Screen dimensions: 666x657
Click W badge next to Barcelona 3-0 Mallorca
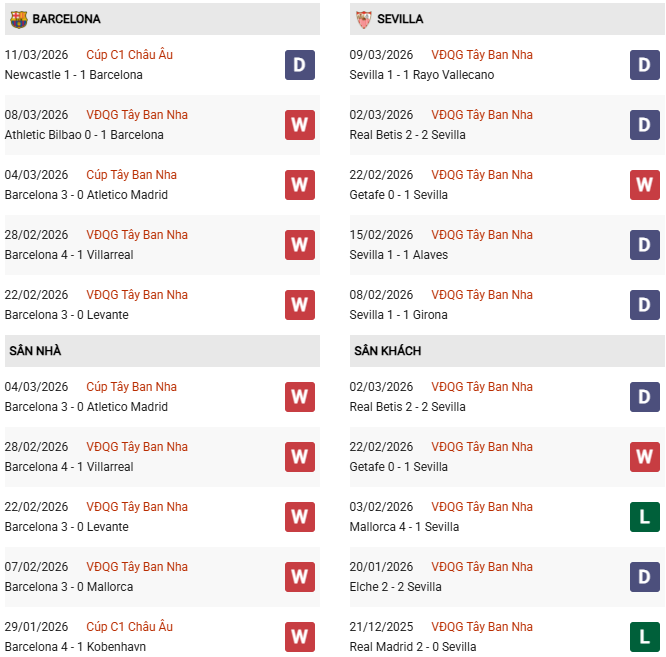click(299, 577)
